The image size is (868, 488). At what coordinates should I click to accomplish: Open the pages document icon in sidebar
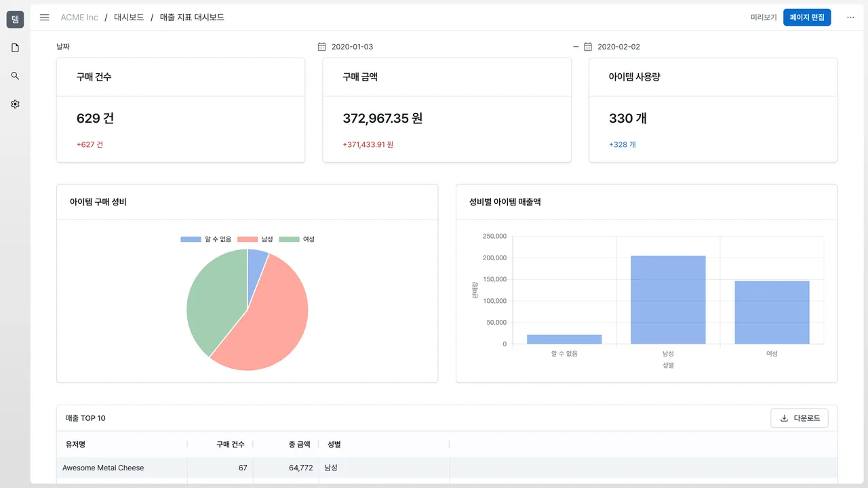pos(15,48)
